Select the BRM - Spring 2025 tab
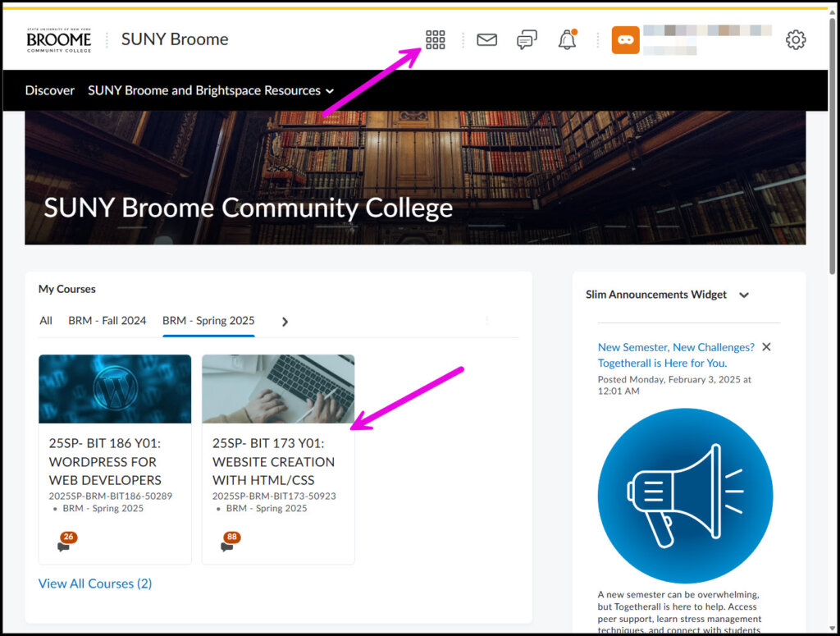Screen dimensions: 840x636 208,320
